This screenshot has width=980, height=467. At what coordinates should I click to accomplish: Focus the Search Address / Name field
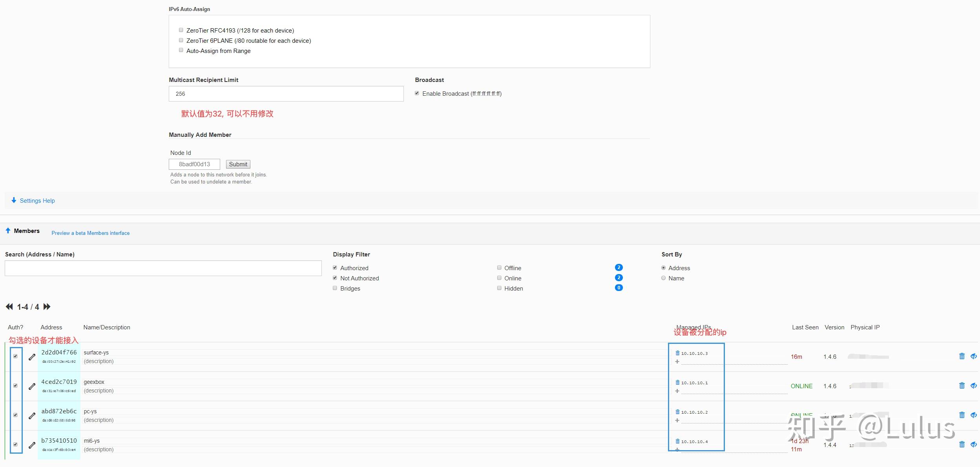[163, 268]
